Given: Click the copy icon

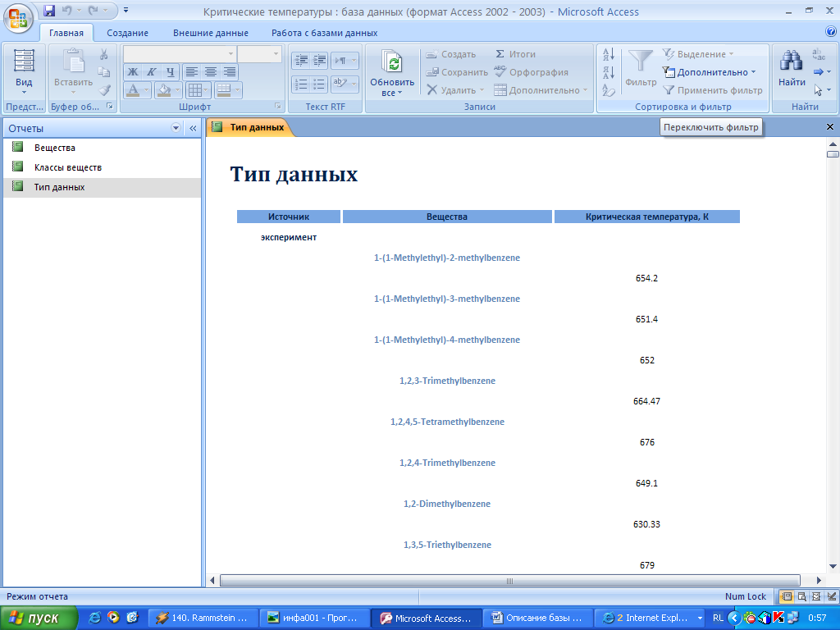Looking at the screenshot, I should [104, 72].
